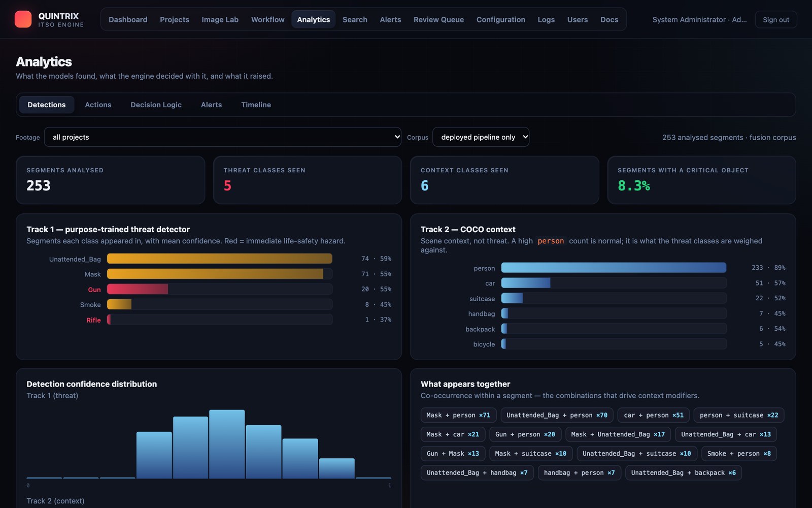Switch to the Decision Logic tab

click(156, 105)
